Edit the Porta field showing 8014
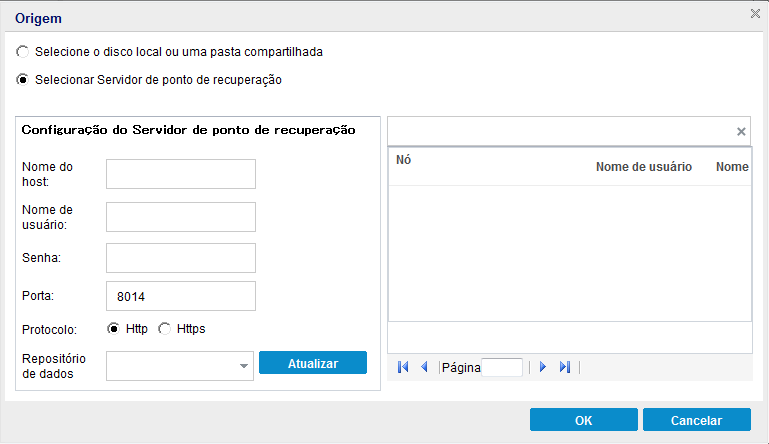 [181, 296]
